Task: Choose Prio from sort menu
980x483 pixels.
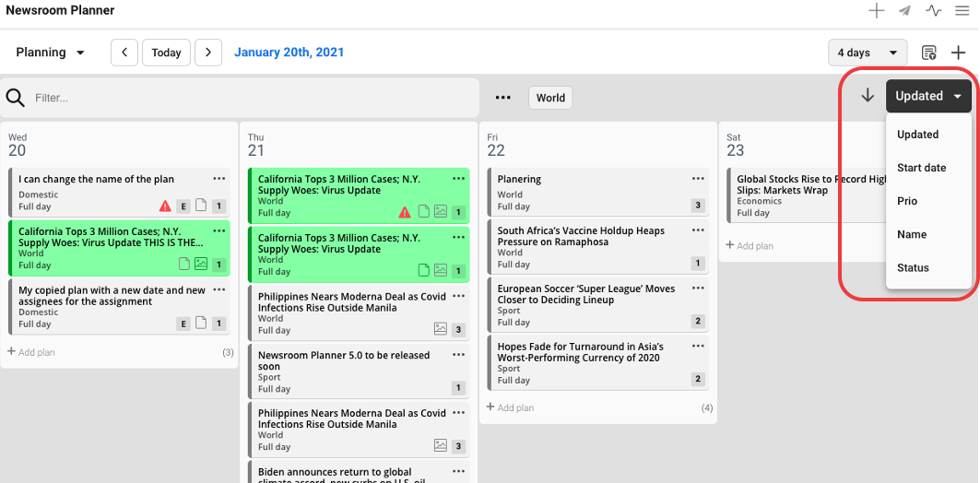Action: point(907,201)
